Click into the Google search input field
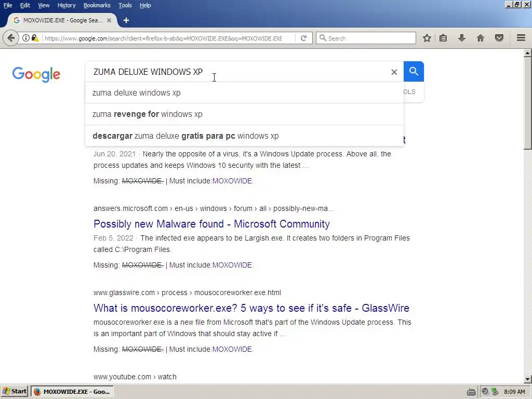This screenshot has height=399, width=532. click(x=237, y=72)
